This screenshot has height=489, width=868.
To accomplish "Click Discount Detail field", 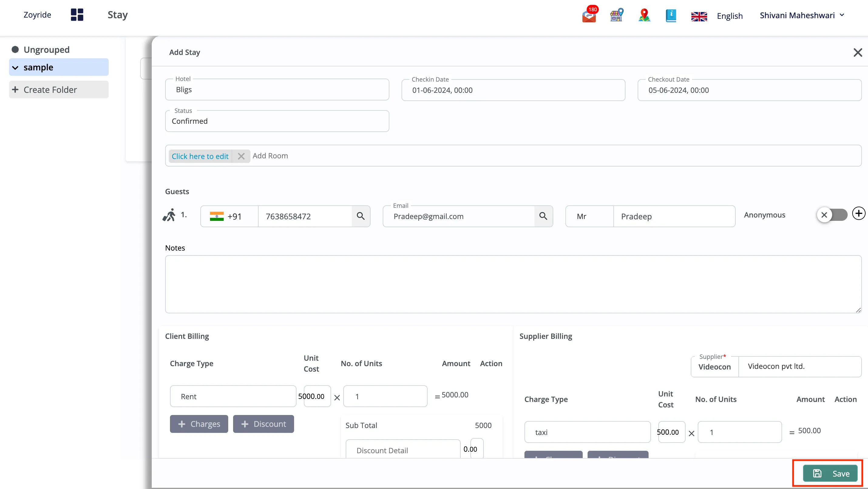I will point(403,449).
